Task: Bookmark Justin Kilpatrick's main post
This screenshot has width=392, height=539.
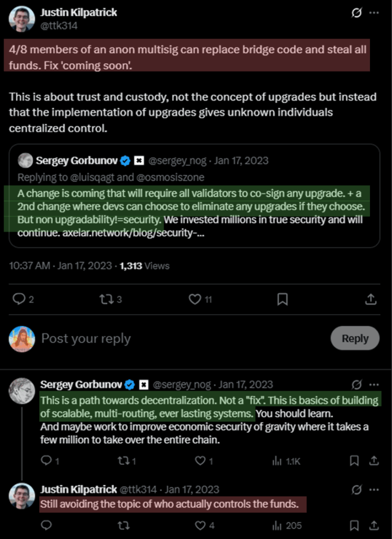Action: pos(283,299)
